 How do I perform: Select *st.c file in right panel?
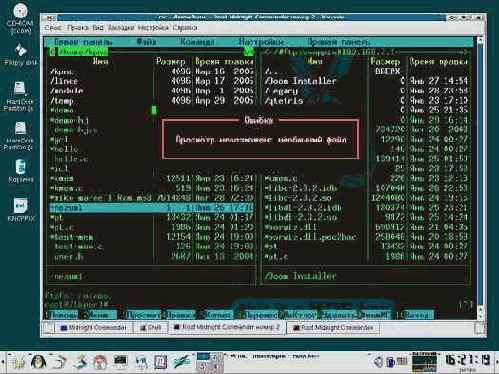[x=276, y=257]
